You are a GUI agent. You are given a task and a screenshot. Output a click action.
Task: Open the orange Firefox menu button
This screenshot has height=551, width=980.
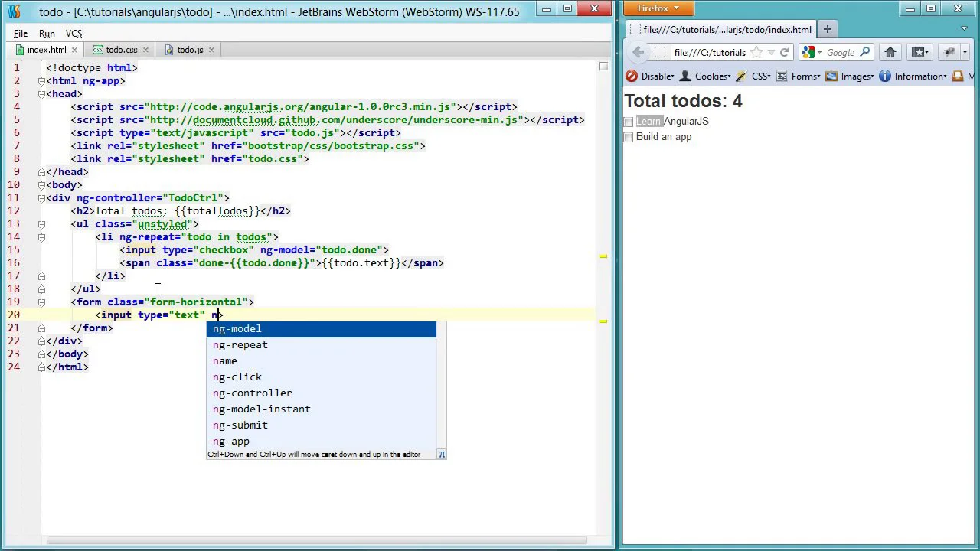[658, 8]
